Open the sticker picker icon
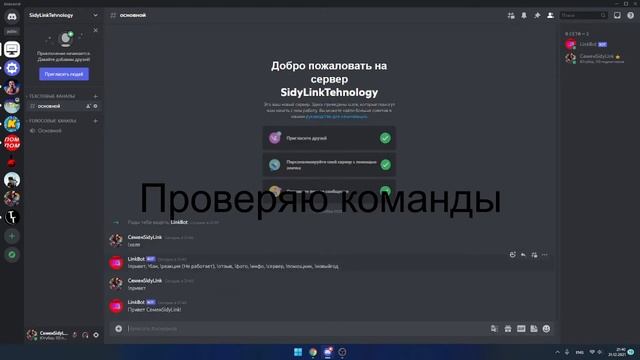The image size is (640, 360). coord(534,329)
